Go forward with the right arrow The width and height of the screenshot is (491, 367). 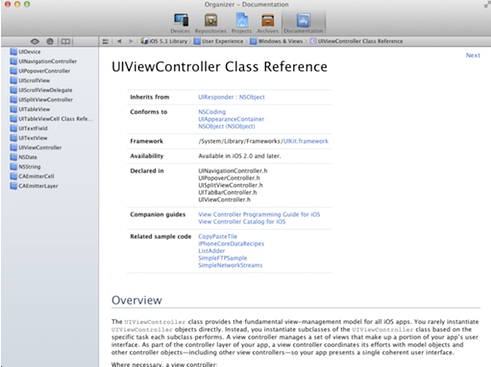[x=131, y=41]
